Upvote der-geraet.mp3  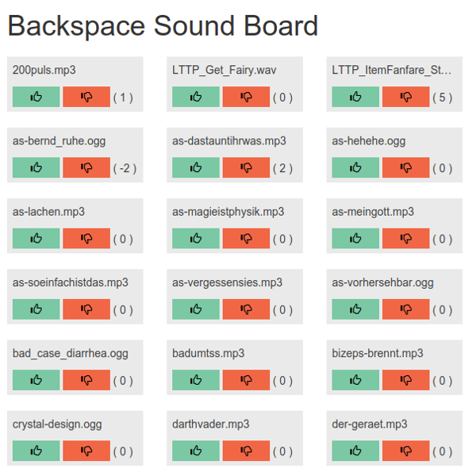pyautogui.click(x=355, y=451)
